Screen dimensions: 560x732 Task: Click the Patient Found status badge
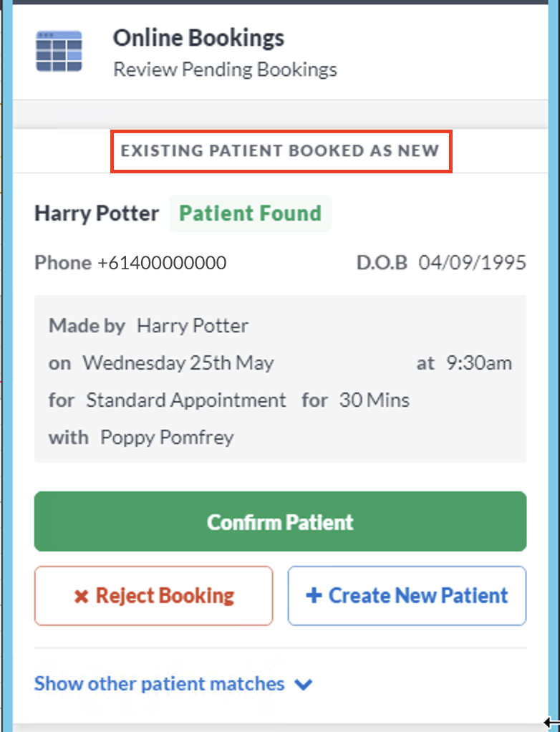point(250,213)
